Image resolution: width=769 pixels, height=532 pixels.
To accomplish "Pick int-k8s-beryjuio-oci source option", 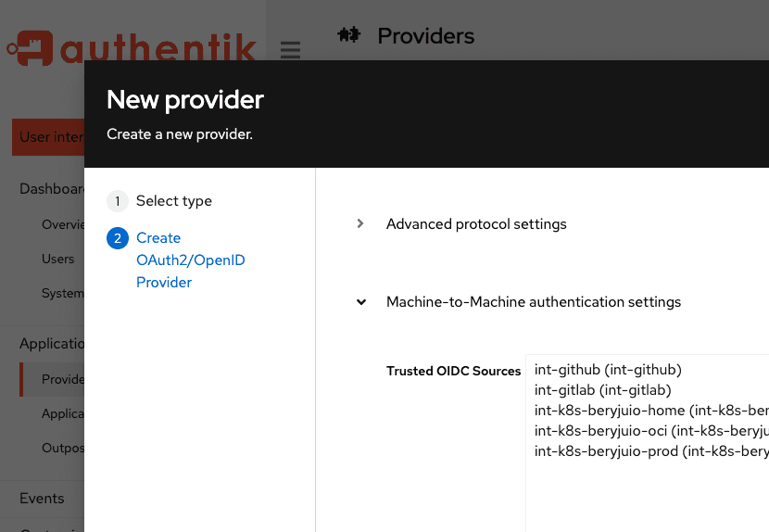I will (649, 431).
